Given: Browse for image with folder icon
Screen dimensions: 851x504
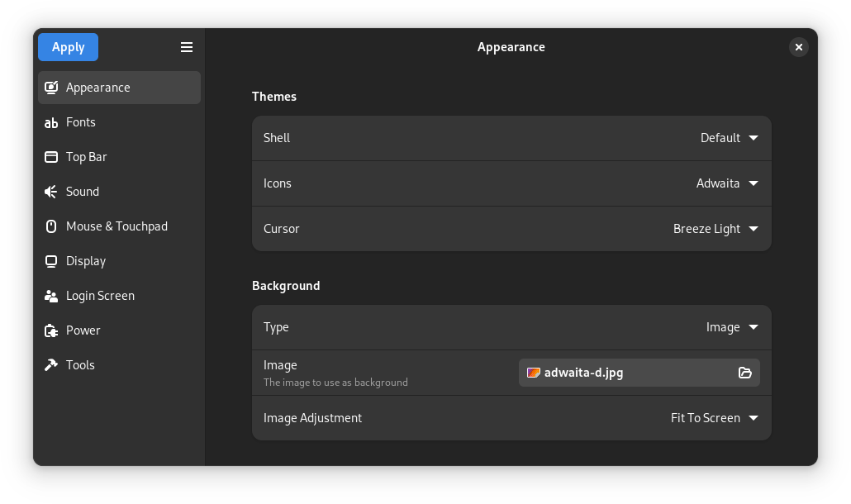Looking at the screenshot, I should click(744, 373).
